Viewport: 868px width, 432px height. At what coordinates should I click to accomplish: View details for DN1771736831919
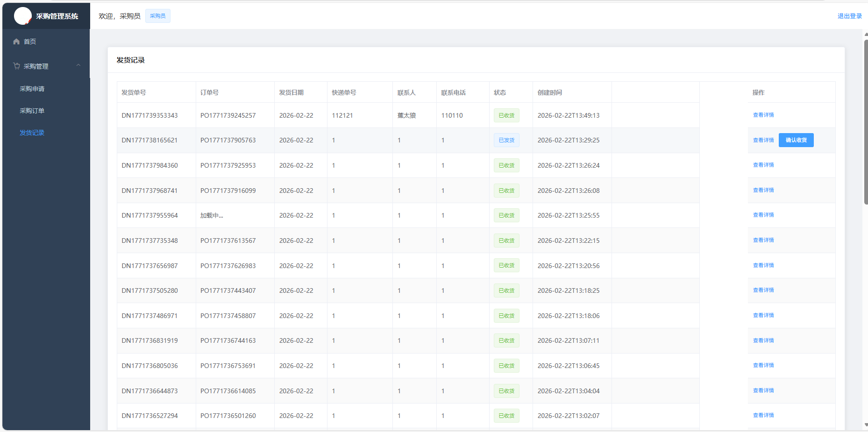pyautogui.click(x=763, y=340)
